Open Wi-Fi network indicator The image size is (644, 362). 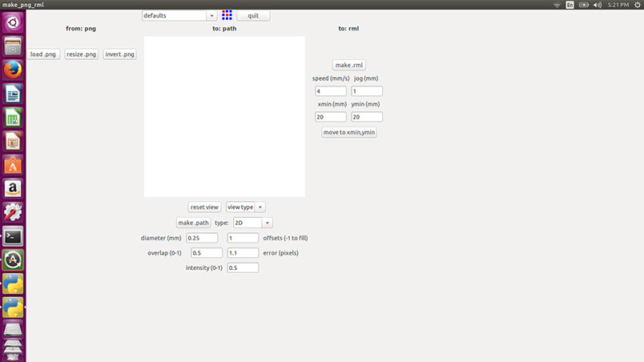click(557, 5)
